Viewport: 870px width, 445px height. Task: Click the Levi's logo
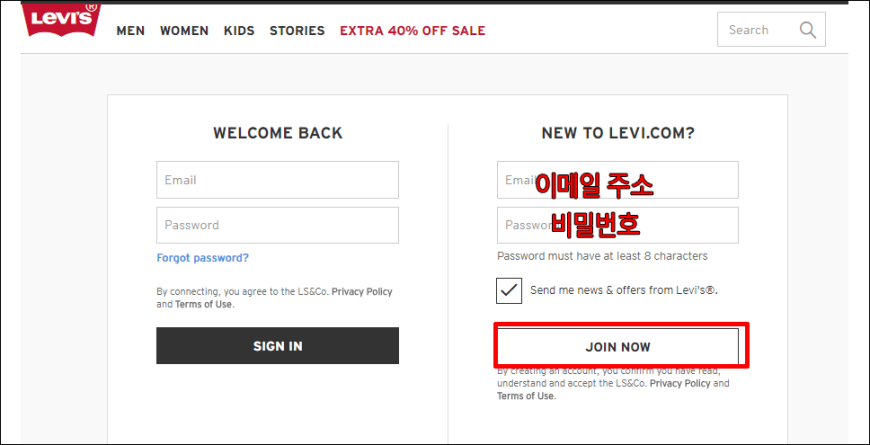(x=61, y=18)
